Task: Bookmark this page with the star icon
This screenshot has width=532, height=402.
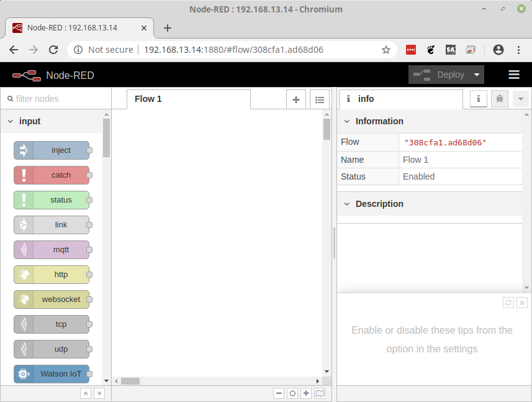Action: click(x=386, y=50)
